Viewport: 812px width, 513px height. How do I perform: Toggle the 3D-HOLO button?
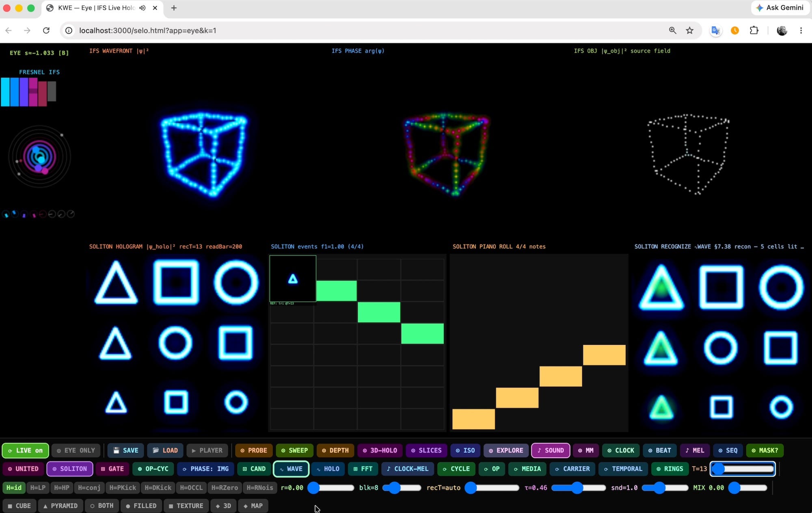point(380,450)
